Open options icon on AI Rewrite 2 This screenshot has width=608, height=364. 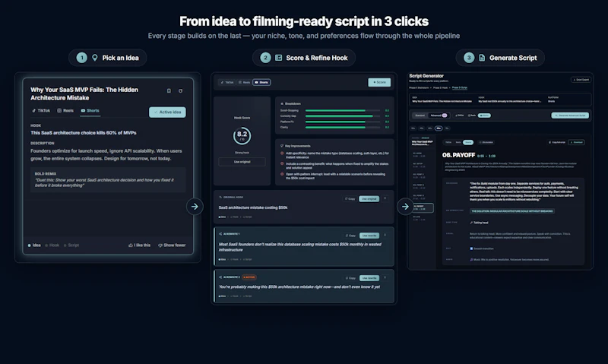click(385, 277)
